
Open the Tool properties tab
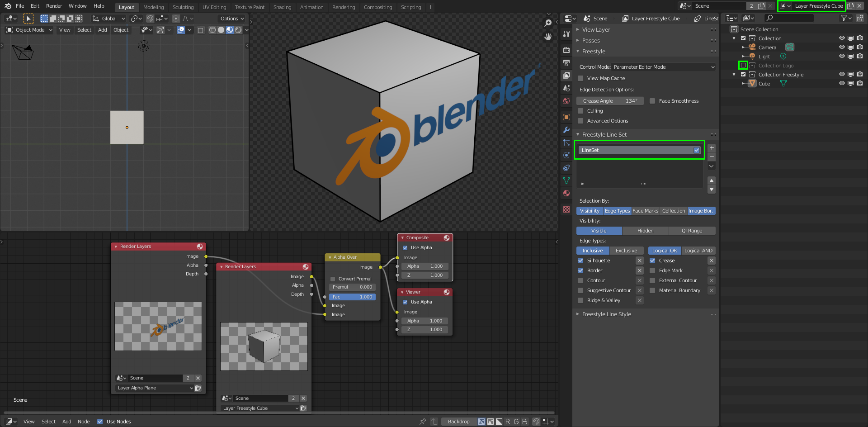coord(566,34)
